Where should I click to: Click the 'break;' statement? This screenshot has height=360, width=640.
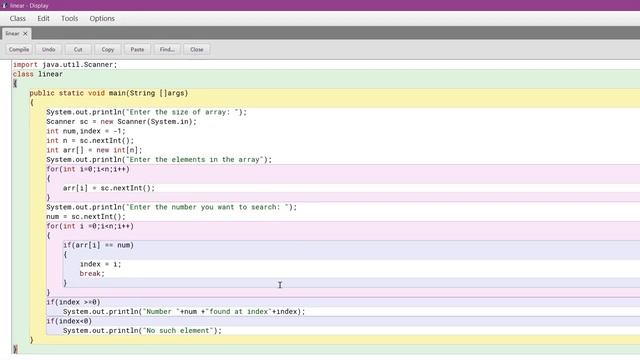pyautogui.click(x=92, y=273)
